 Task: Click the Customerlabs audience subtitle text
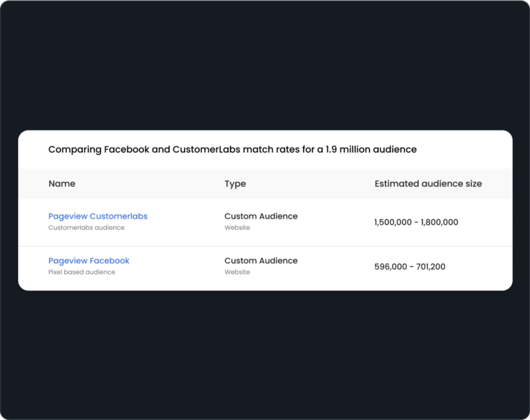click(86, 228)
